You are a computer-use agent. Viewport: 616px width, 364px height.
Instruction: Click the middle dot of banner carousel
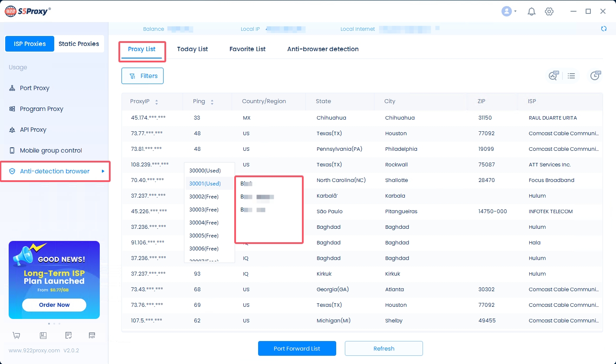54,324
